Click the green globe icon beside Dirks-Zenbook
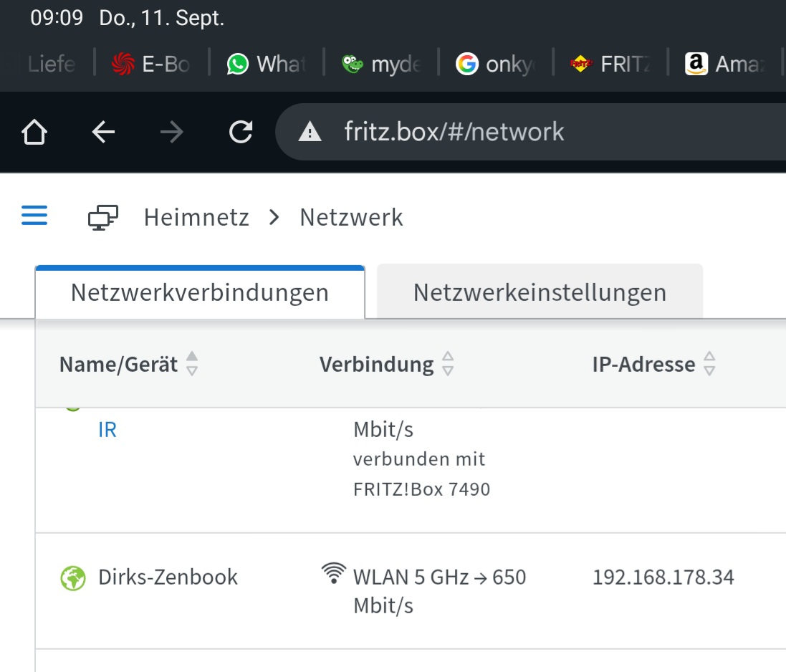Viewport: 786px width, 672px height. pyautogui.click(x=73, y=577)
